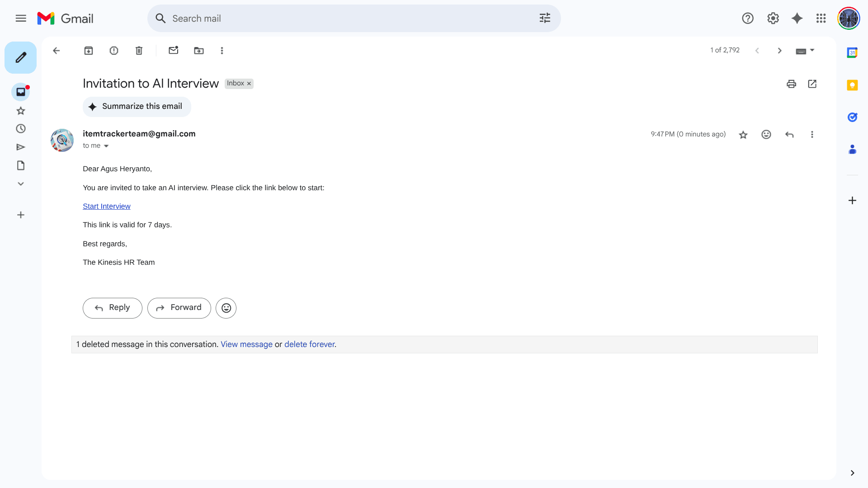The height and width of the screenshot is (488, 868).
Task: Archive this email conversation
Action: (x=89, y=51)
